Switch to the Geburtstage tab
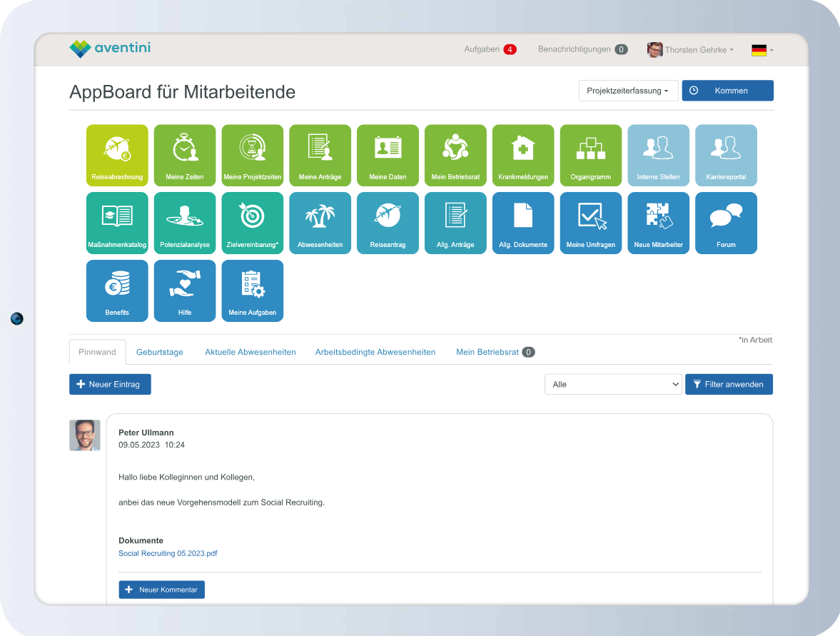Viewport: 840px width, 636px height. point(160,352)
